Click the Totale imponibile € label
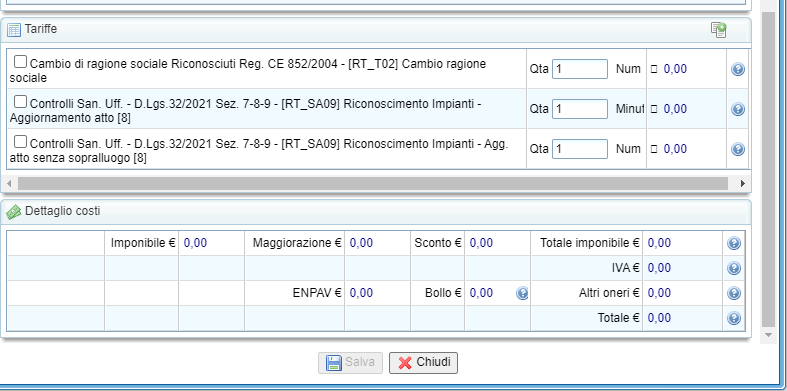Screen dimensions: 787x391 590,243
